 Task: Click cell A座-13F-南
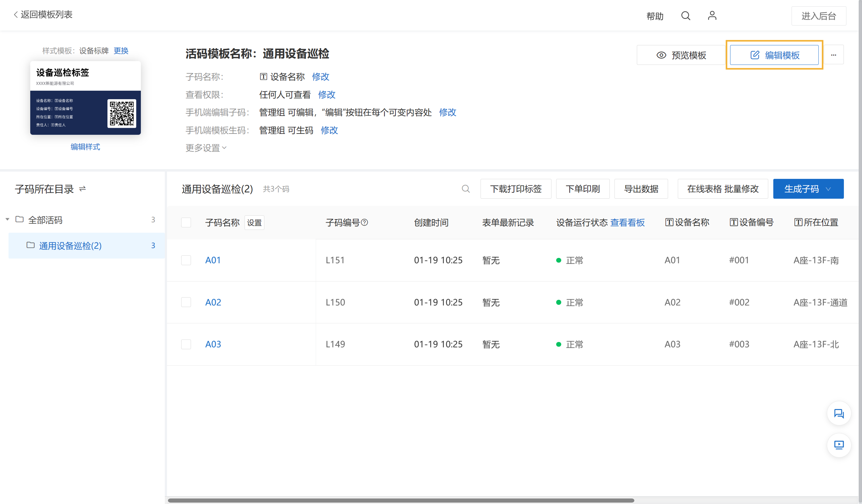(816, 260)
